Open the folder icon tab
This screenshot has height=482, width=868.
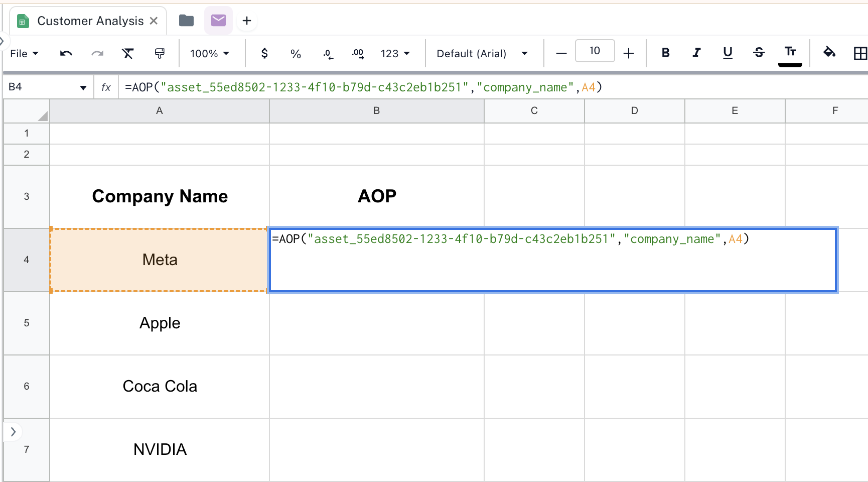click(x=186, y=21)
